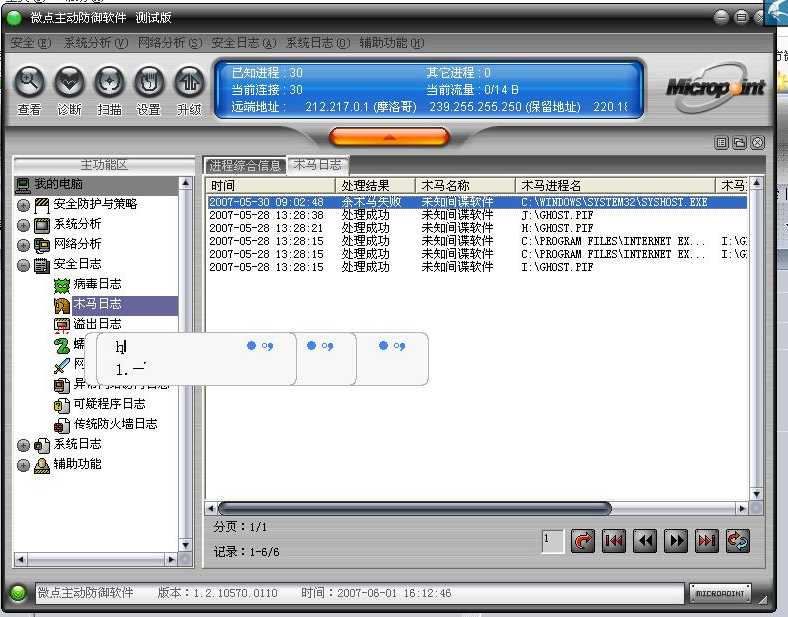Sort by the 处理结果 column header
Screen dimensions: 788x617
click(375, 185)
